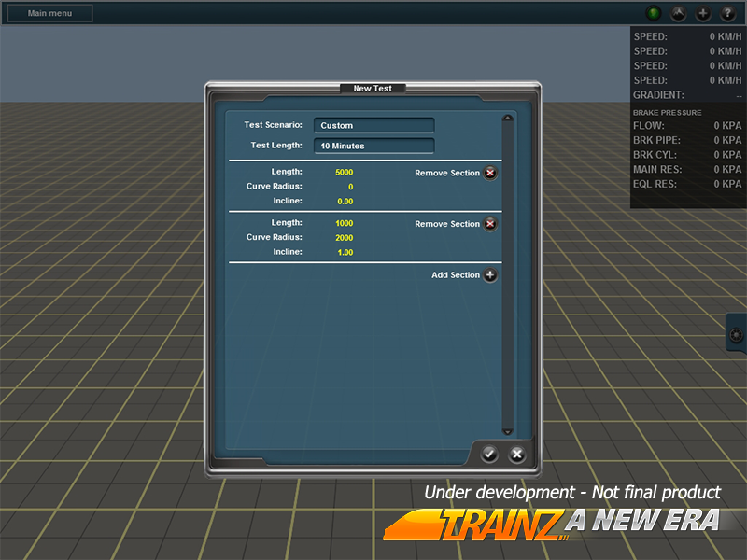Viewport: 747px width, 560px height.
Task: Edit the Incline value of the second section
Action: [344, 251]
